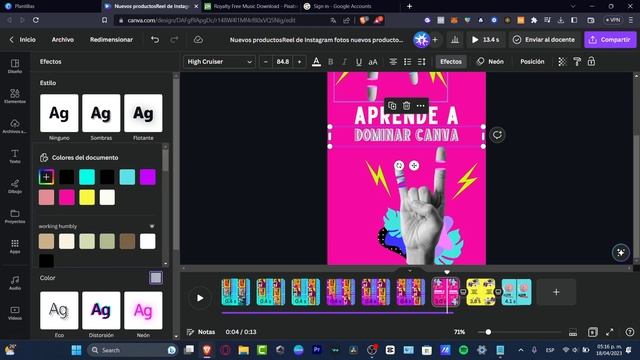Duplicate the selected element from floating toolbar
Image resolution: width=640 pixels, height=360 pixels.
tap(392, 106)
